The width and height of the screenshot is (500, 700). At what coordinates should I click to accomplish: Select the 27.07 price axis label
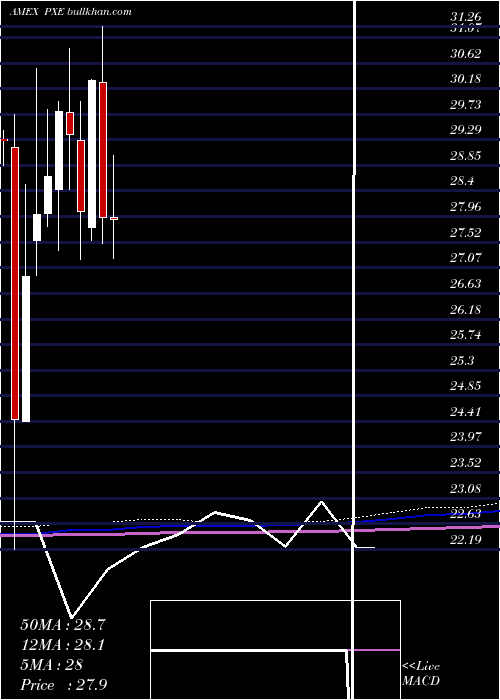(466, 258)
